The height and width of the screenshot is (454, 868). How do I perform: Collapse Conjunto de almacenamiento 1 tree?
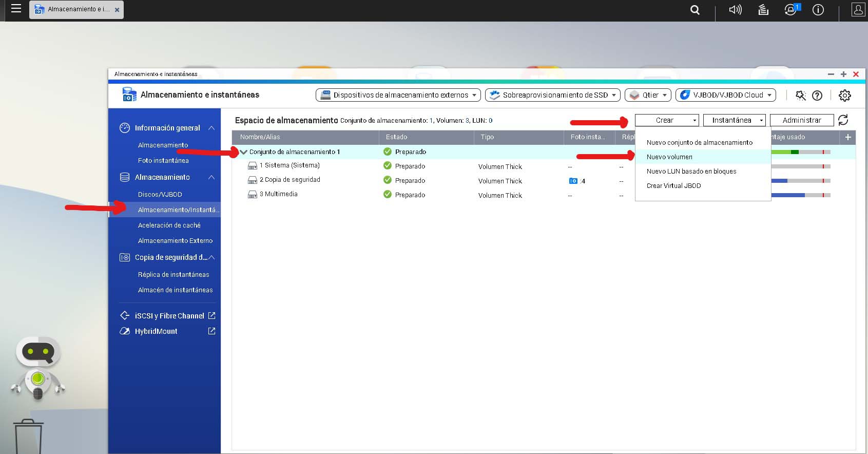pos(243,152)
